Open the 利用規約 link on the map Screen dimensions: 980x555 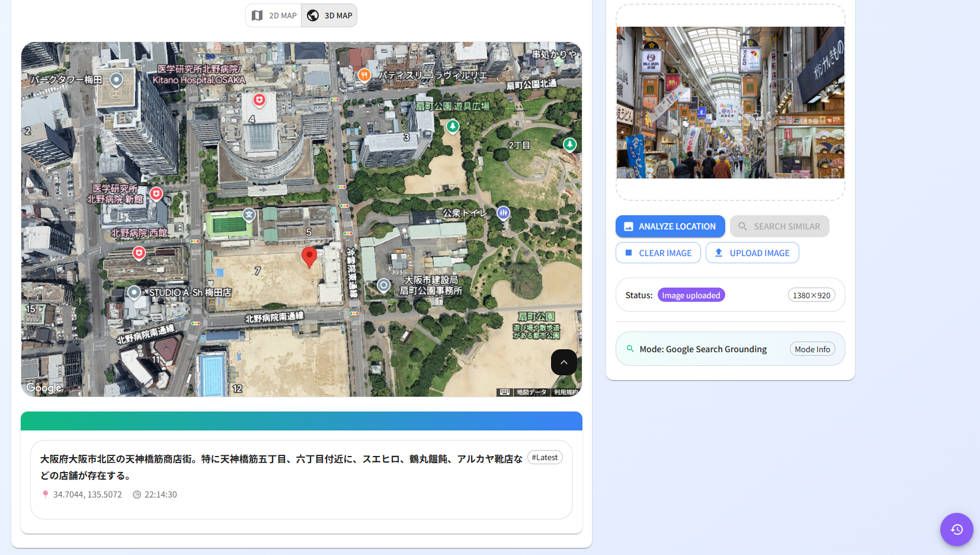(565, 392)
